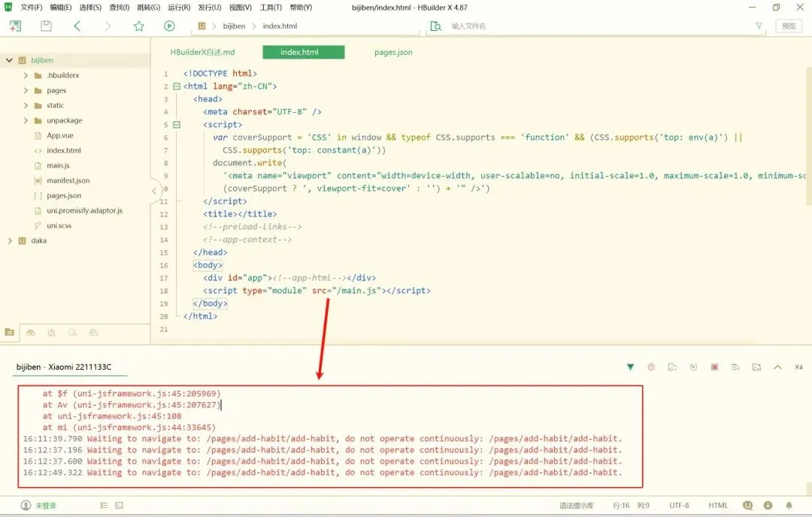
Task: Click the restart run circular icon in console
Action: click(693, 367)
